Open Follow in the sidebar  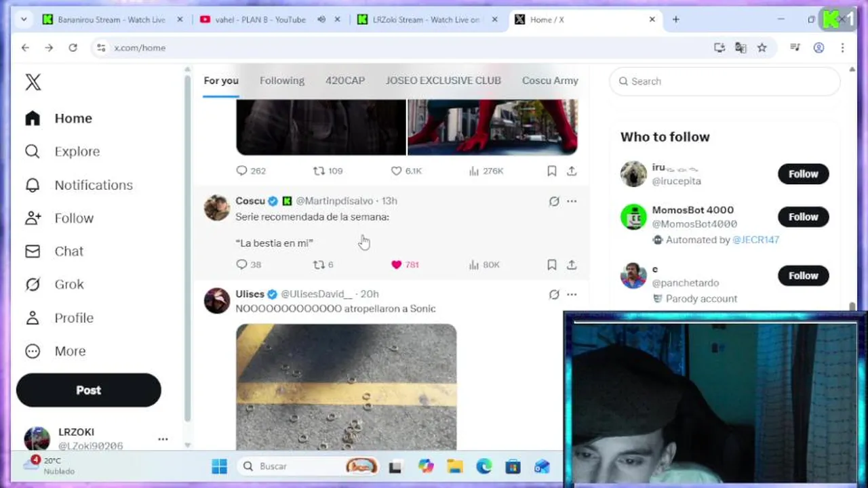pyautogui.click(x=59, y=218)
